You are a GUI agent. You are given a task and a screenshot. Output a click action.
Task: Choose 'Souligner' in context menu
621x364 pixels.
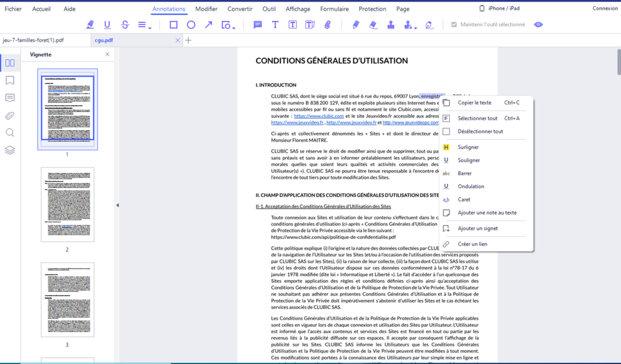486,160
